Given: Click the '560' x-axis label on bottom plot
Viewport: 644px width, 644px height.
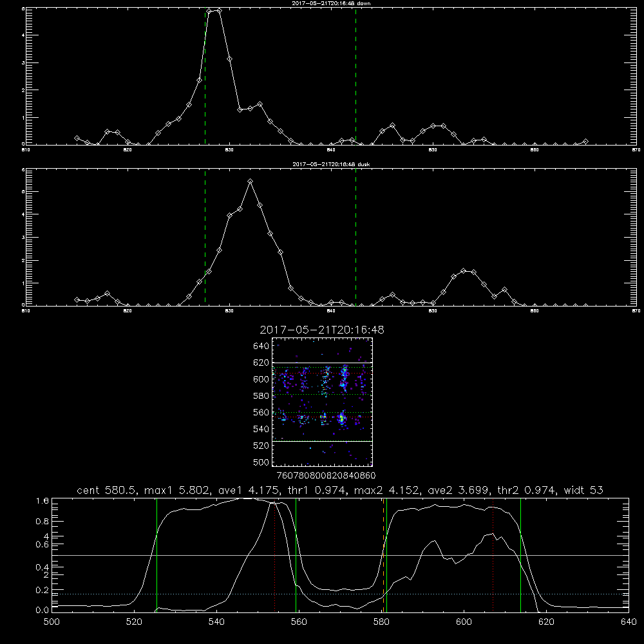Looking at the screenshot, I should 299,622.
